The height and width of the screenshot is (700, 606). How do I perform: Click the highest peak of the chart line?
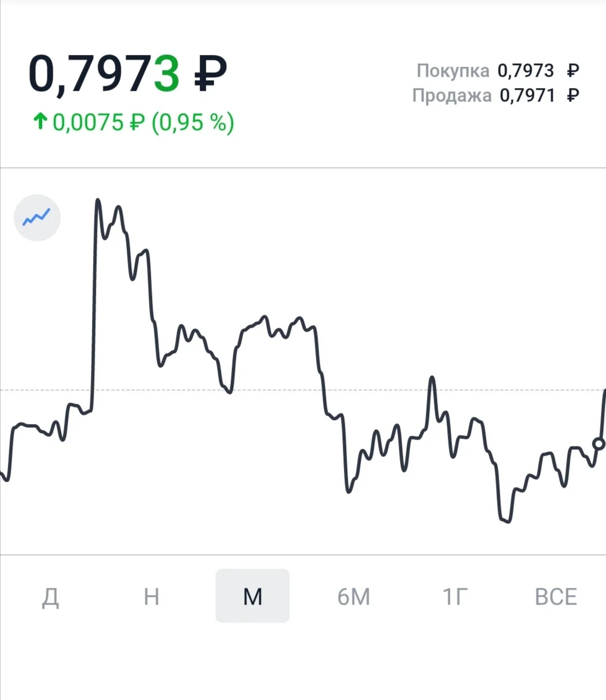[x=98, y=200]
